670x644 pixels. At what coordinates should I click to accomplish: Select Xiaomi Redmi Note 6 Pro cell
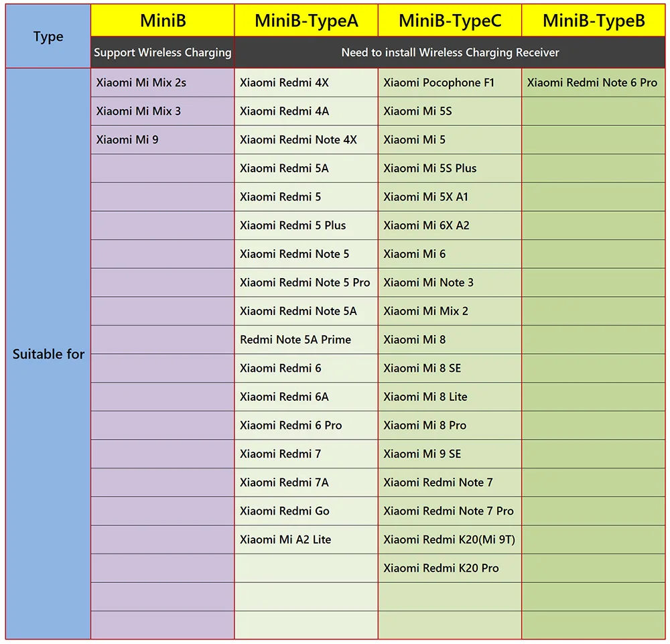tap(594, 82)
